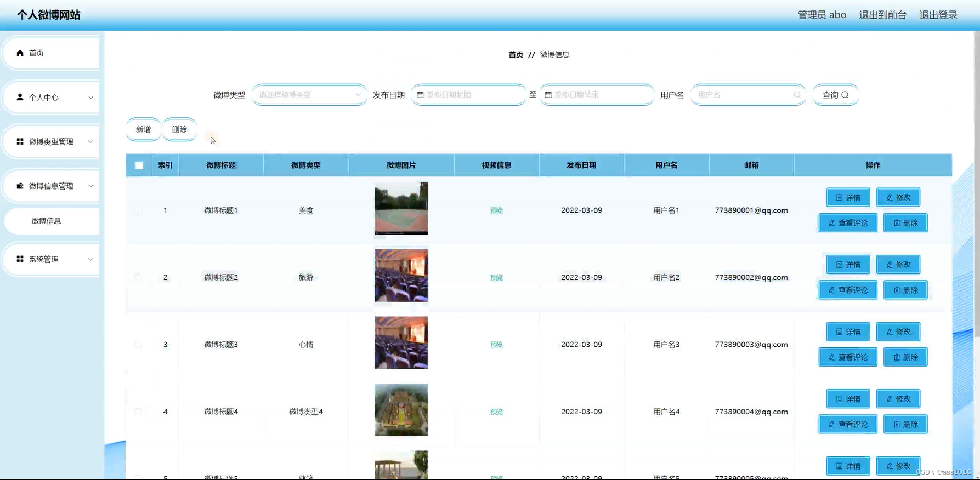Click 退出登录 in top bar
Screen dimensions: 980x480
click(x=938, y=15)
